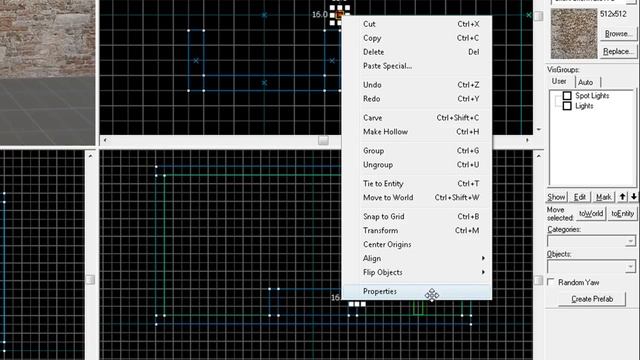
Task: Expand the Flip Objects submenu
Action: (417, 272)
